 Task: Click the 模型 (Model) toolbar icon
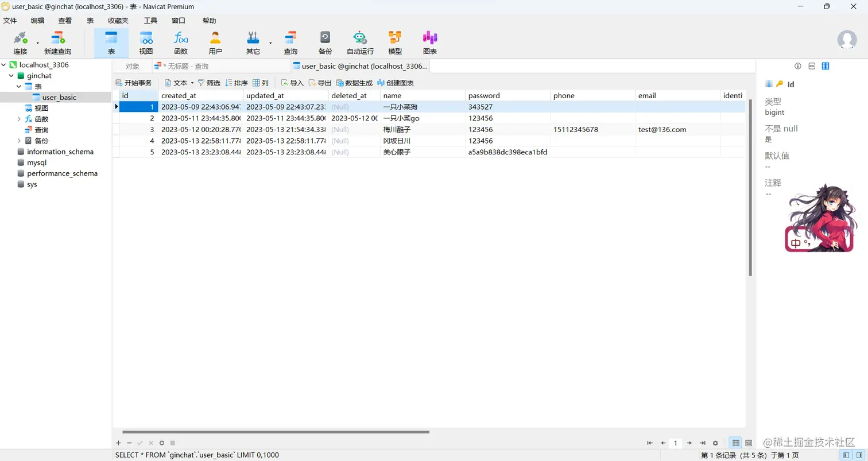(x=395, y=43)
